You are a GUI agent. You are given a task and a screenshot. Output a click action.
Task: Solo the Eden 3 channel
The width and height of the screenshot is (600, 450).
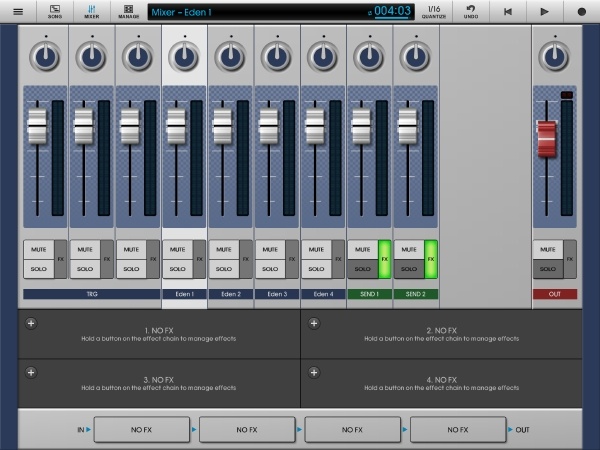pos(269,268)
